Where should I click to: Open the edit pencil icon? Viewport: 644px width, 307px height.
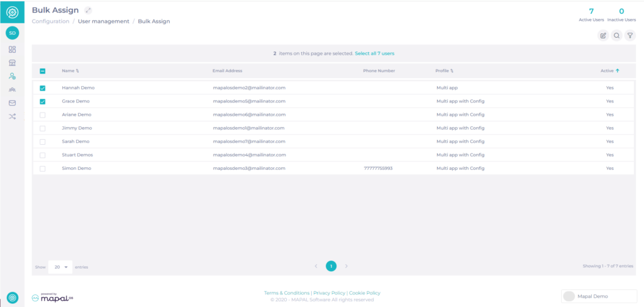(x=603, y=36)
